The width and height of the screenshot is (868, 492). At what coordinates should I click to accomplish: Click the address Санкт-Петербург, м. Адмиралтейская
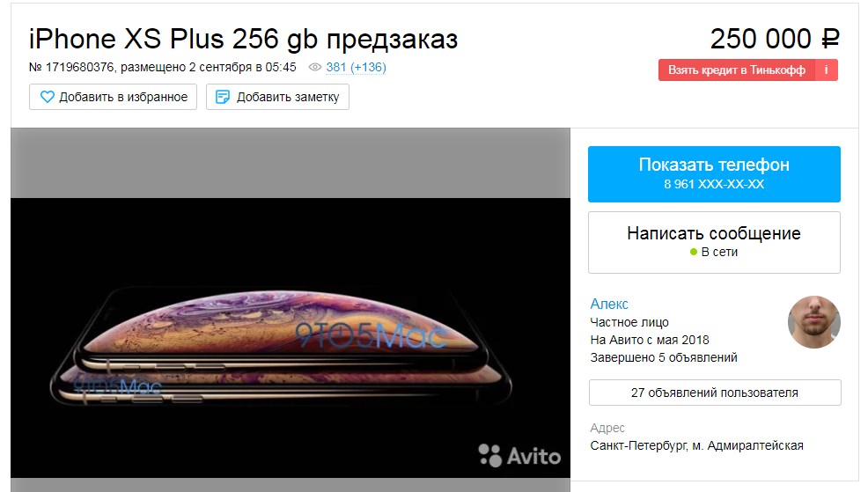(x=696, y=445)
